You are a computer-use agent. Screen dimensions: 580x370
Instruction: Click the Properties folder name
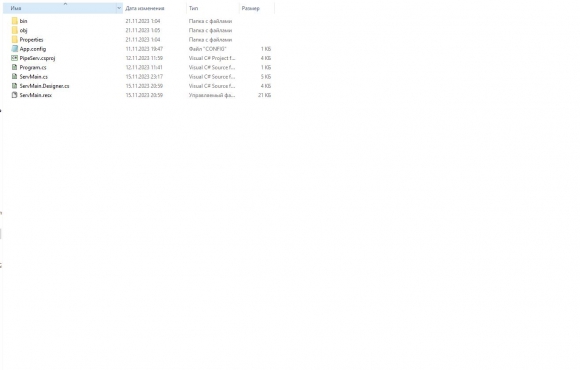point(31,40)
